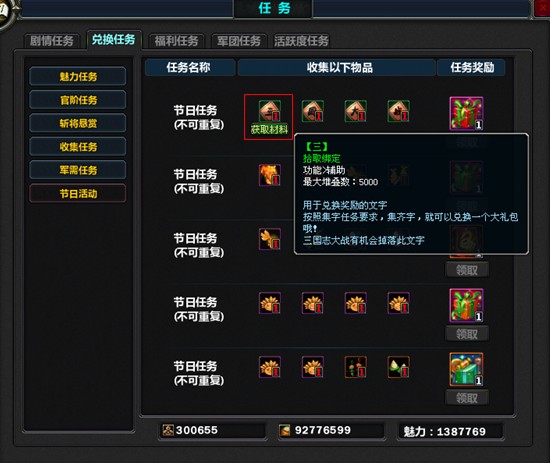Screen dimensions: 550x463
Task: Open the 军团任务 tab
Action: pos(239,41)
